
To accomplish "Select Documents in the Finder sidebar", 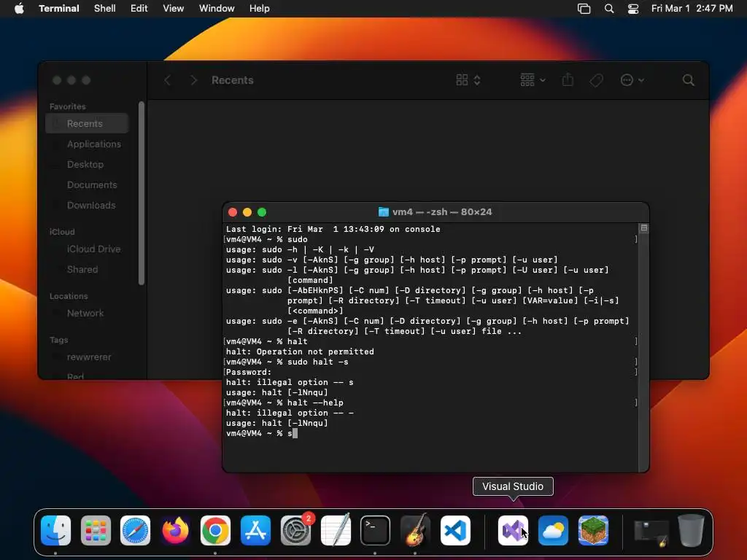I will (87, 184).
